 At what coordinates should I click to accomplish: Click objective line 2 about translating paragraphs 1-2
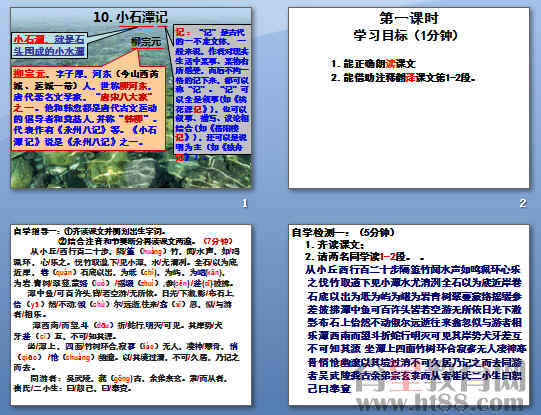(404, 78)
